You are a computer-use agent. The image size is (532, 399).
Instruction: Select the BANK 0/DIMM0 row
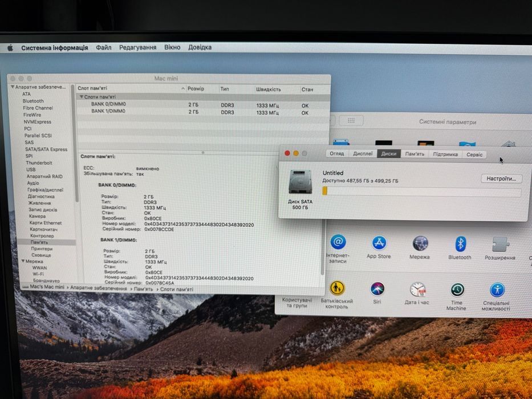pyautogui.click(x=203, y=104)
